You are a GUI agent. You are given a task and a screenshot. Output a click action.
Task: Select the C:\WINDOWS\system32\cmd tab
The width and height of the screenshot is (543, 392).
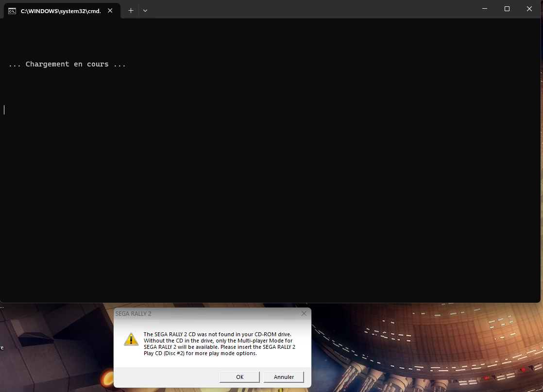pos(62,11)
